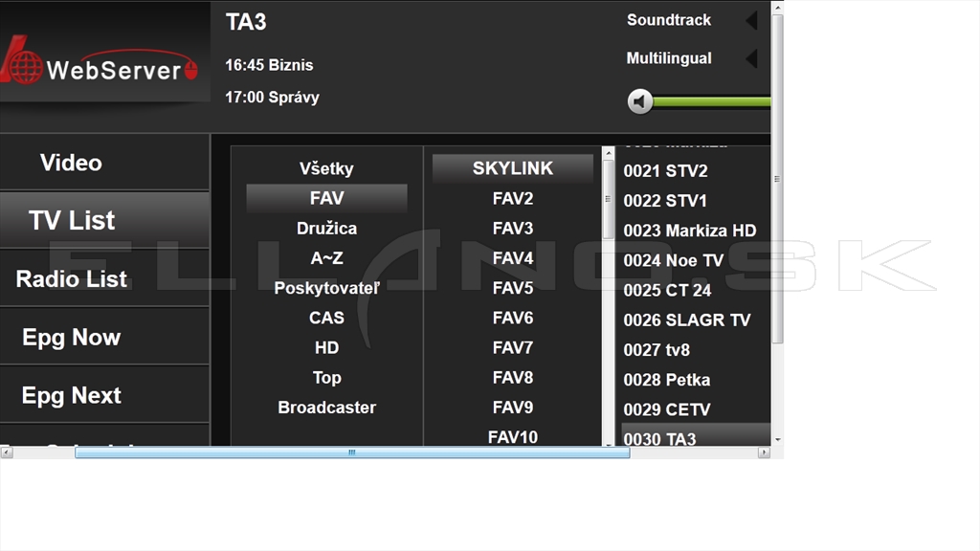980x551 pixels.
Task: Click the page scrollbar down arrow
Action: point(777,440)
